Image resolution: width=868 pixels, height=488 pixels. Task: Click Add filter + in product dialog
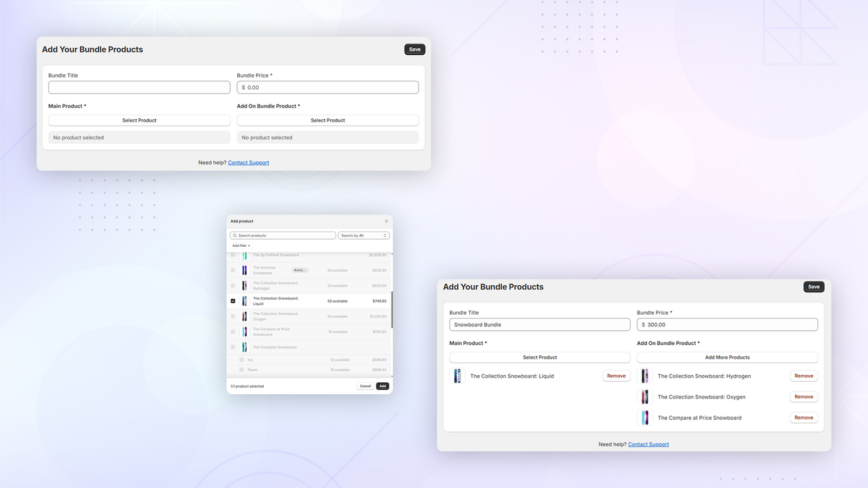pyautogui.click(x=241, y=246)
